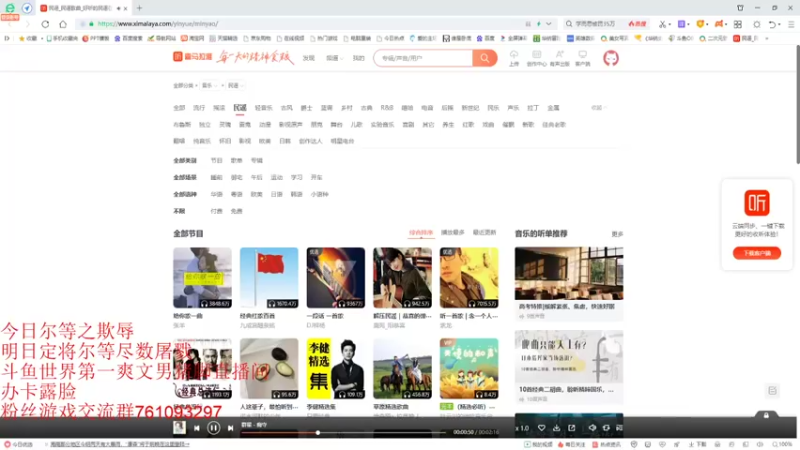800x450 pixels.
Task: Skip to the previous track
Action: (x=197, y=428)
